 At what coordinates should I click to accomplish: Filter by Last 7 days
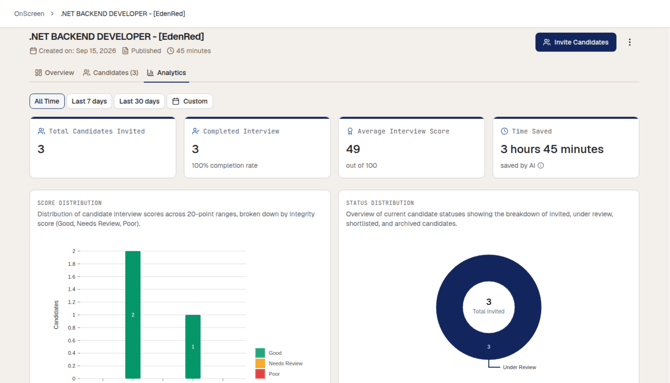(x=89, y=101)
